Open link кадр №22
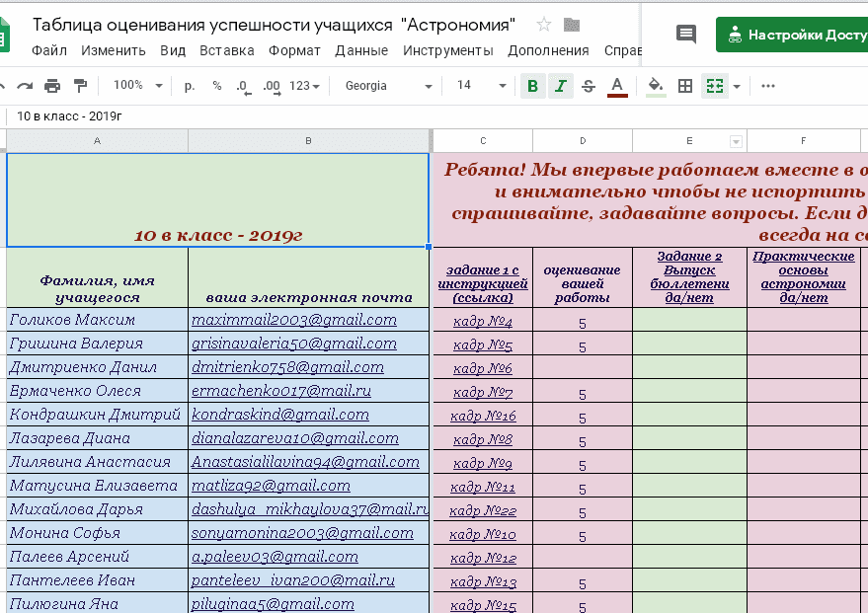This screenshot has width=868, height=613. 483,510
